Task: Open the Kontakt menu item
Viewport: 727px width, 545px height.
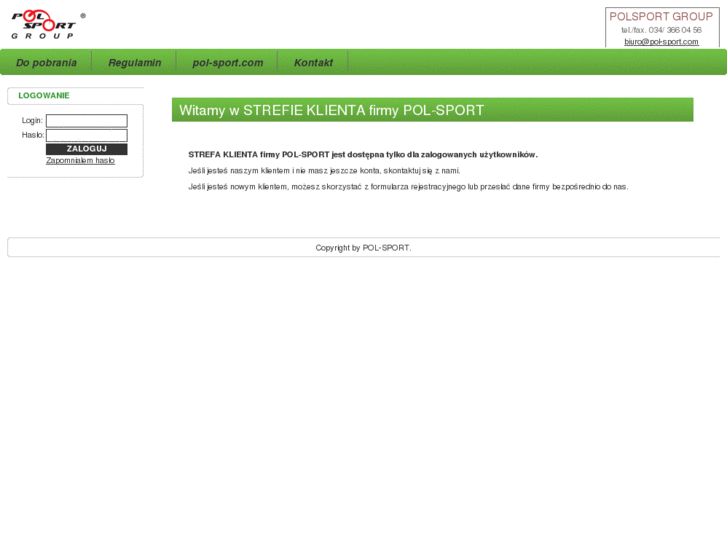Action: pos(313,63)
